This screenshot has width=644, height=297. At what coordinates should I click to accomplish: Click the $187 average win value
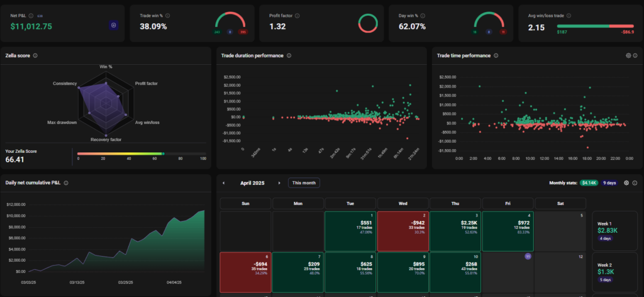(x=562, y=31)
